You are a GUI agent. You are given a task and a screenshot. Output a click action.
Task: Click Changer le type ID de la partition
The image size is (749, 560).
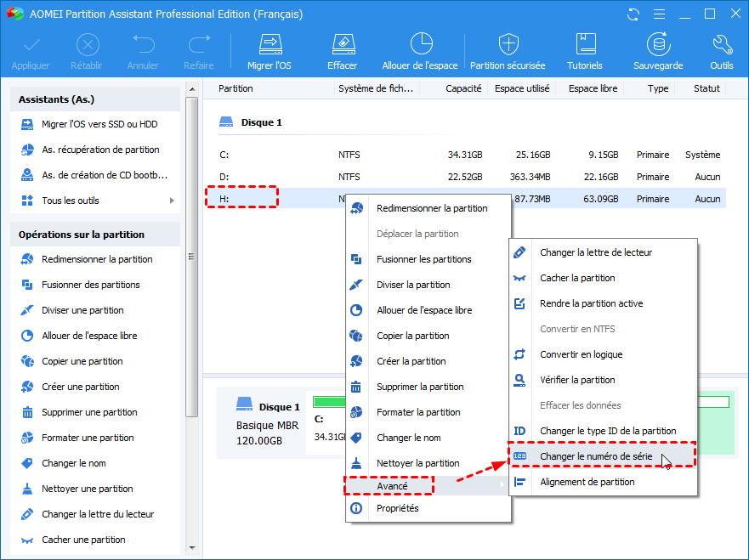(x=603, y=431)
